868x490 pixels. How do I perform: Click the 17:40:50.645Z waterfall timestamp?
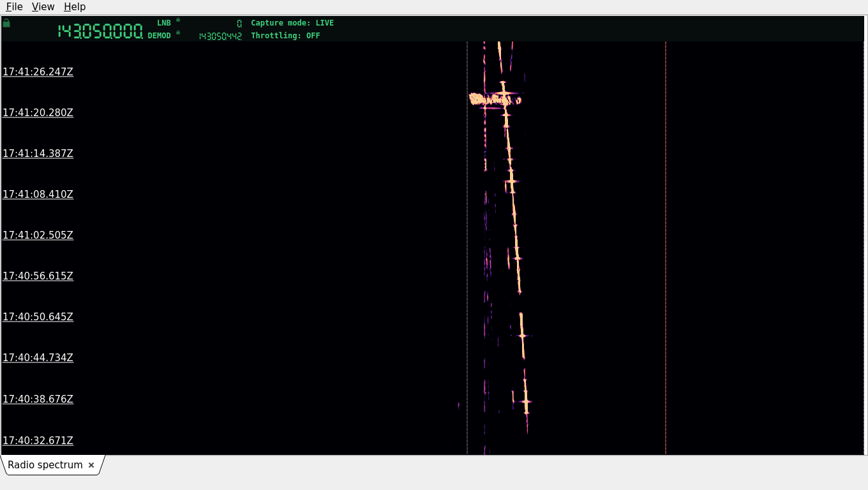[38, 317]
